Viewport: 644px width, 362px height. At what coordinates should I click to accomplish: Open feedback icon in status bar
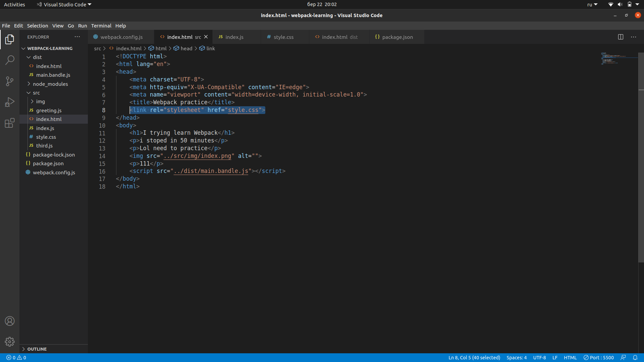pos(623,358)
